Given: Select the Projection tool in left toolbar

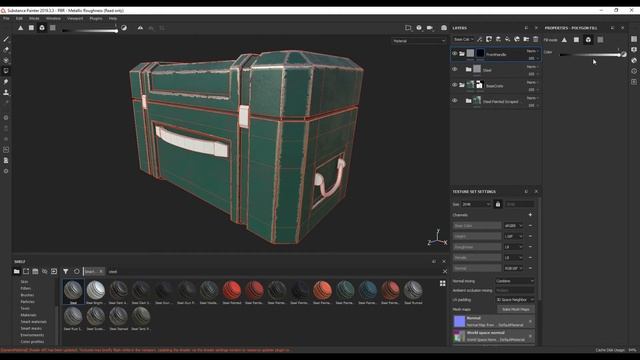Looking at the screenshot, I should [6, 60].
